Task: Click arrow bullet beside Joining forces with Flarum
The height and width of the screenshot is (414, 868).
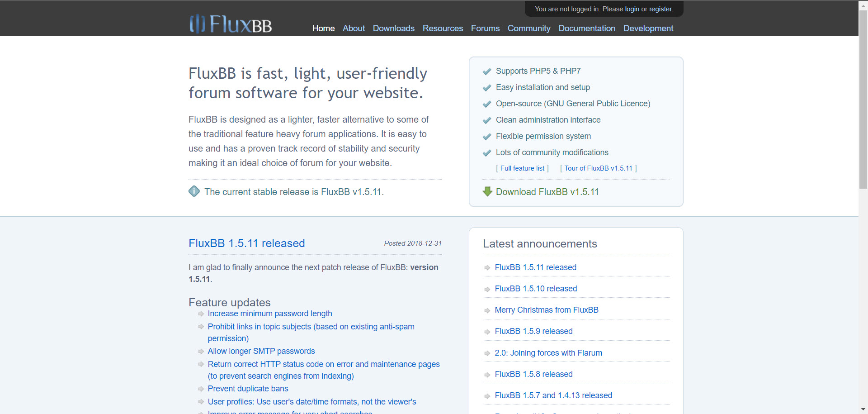Action: coord(487,353)
